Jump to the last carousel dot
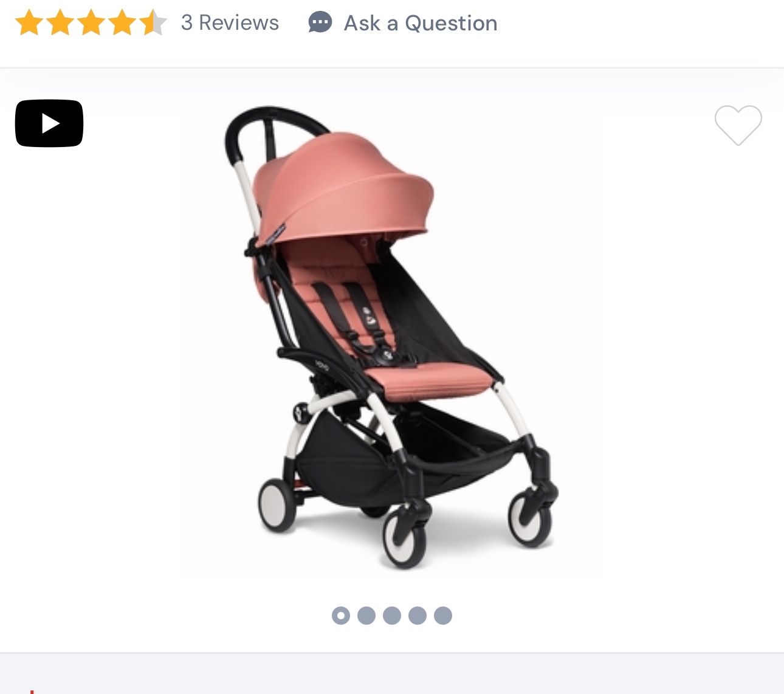The width and height of the screenshot is (784, 694). [x=443, y=616]
